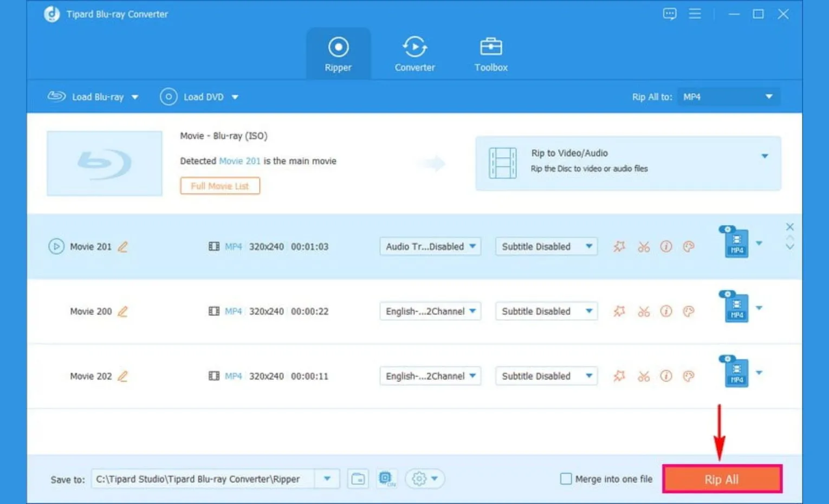Screen dimensions: 829x504
Task: Rename Movie 201 with the pencil icon
Action: pyautogui.click(x=123, y=247)
